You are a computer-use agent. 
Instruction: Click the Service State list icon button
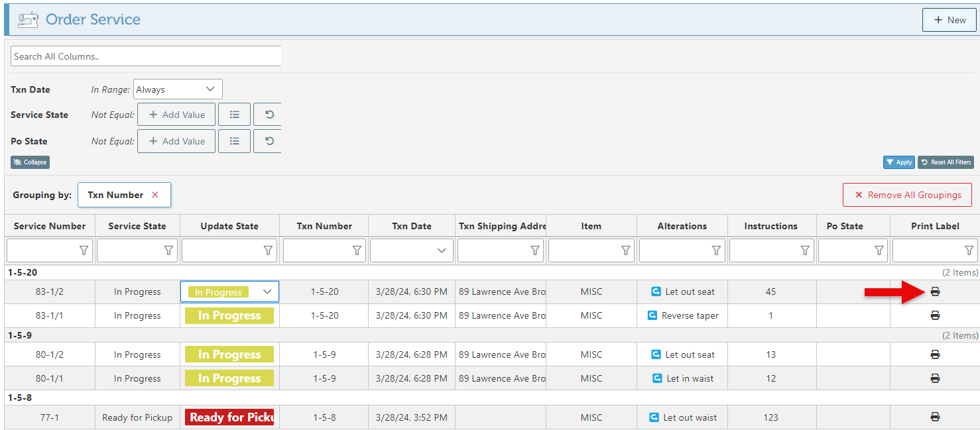[x=234, y=115]
